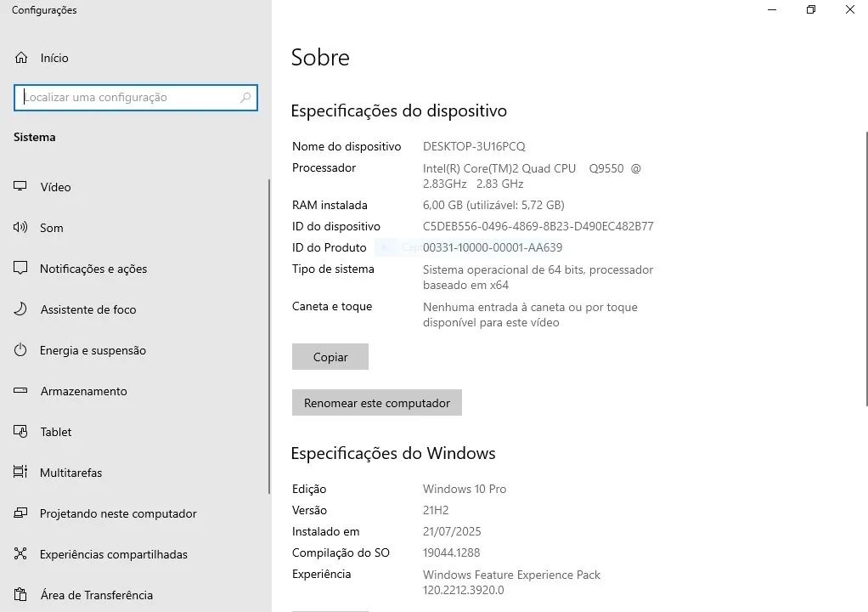Click the Vídeo monitor icon
The width and height of the screenshot is (868, 612).
tap(20, 187)
